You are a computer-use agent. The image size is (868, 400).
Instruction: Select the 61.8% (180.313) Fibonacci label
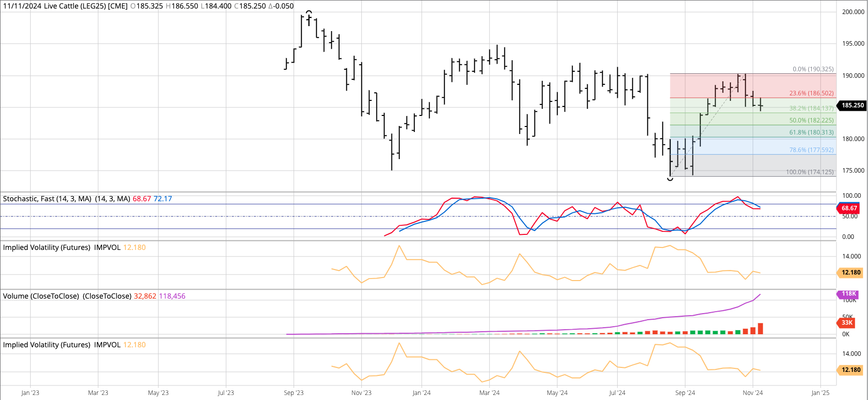pos(811,132)
